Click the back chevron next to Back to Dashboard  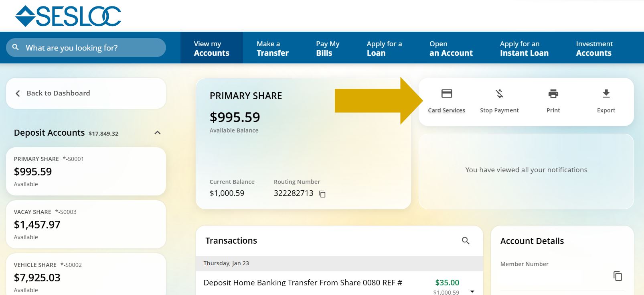[18, 93]
